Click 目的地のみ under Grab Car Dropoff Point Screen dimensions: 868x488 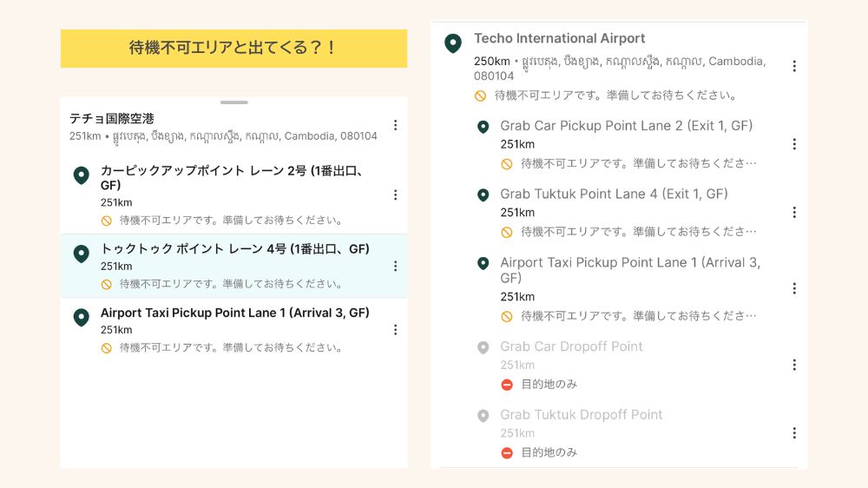pyautogui.click(x=549, y=385)
